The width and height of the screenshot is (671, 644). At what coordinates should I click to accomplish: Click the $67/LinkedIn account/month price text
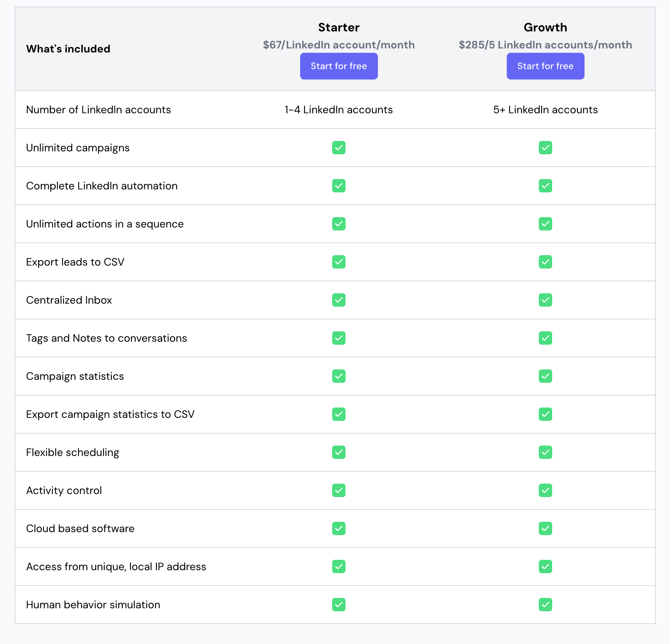click(339, 45)
